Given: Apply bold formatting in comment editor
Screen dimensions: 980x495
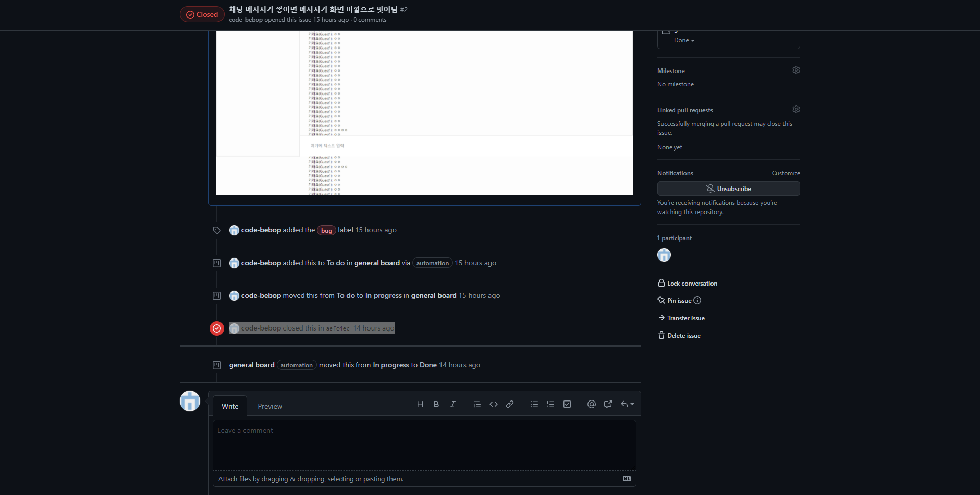Looking at the screenshot, I should coord(436,404).
